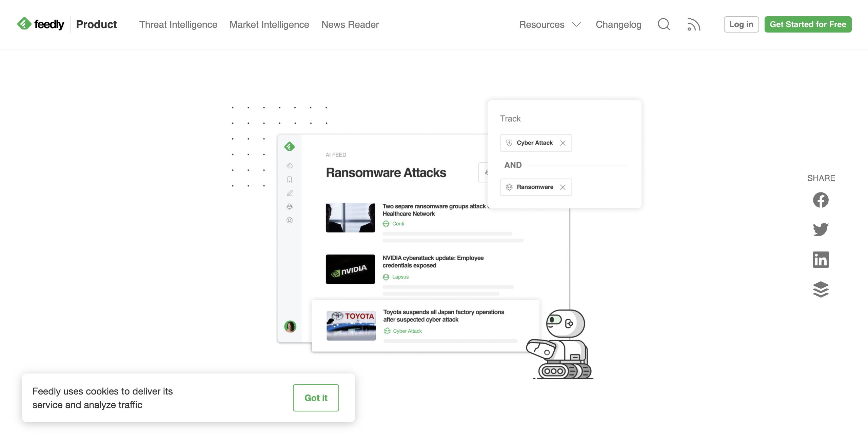The image size is (868, 444).
Task: Click the Product header link
Action: [96, 24]
